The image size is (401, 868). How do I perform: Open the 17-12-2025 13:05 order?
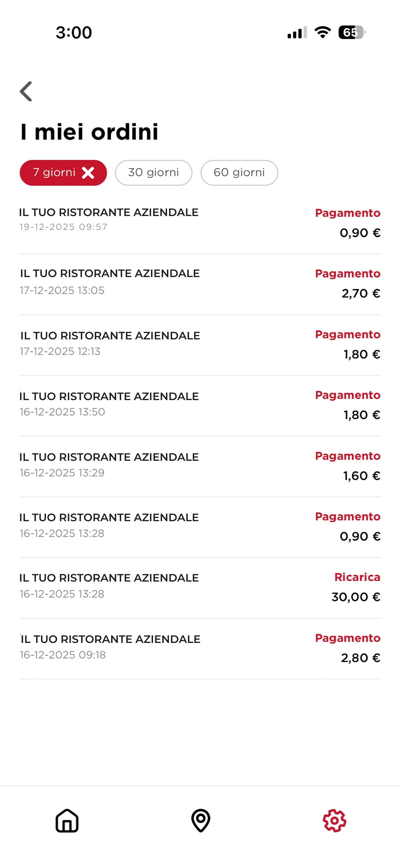[200, 284]
